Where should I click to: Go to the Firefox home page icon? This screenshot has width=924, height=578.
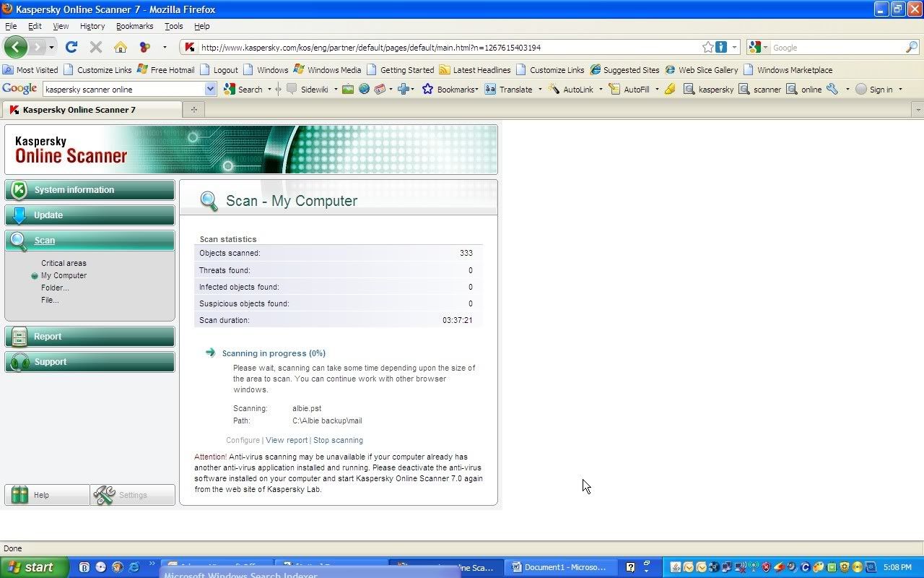click(121, 47)
